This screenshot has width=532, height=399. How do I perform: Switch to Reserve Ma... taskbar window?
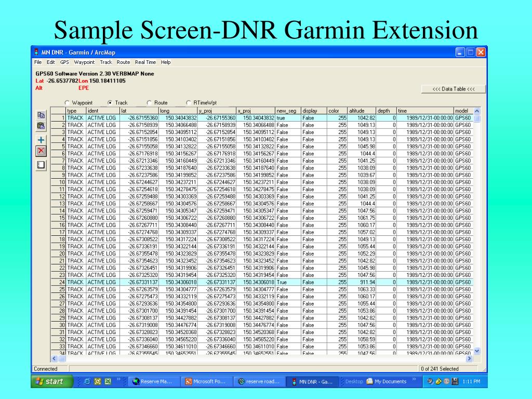pos(154,381)
